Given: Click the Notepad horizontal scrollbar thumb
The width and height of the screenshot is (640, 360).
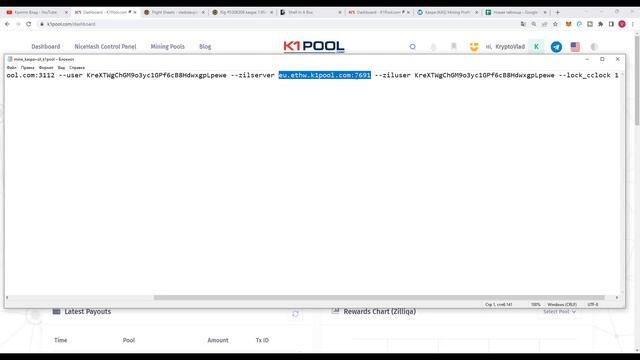Looking at the screenshot, I should (x=379, y=298).
